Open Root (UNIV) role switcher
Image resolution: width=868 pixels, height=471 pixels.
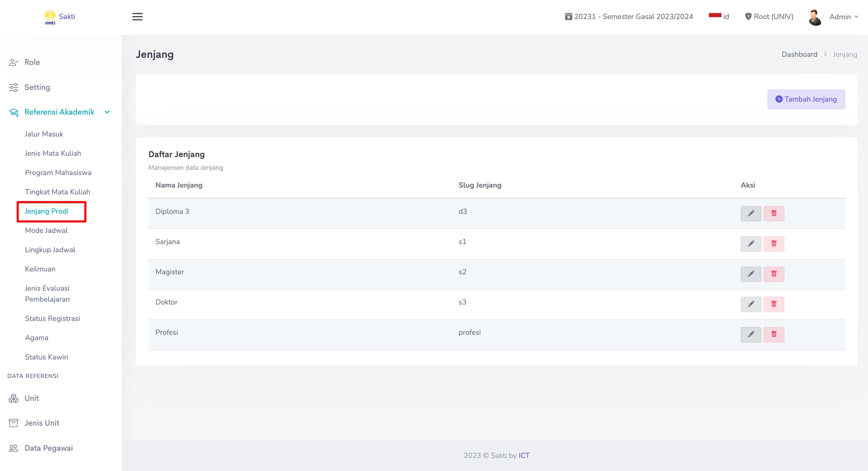tap(769, 17)
